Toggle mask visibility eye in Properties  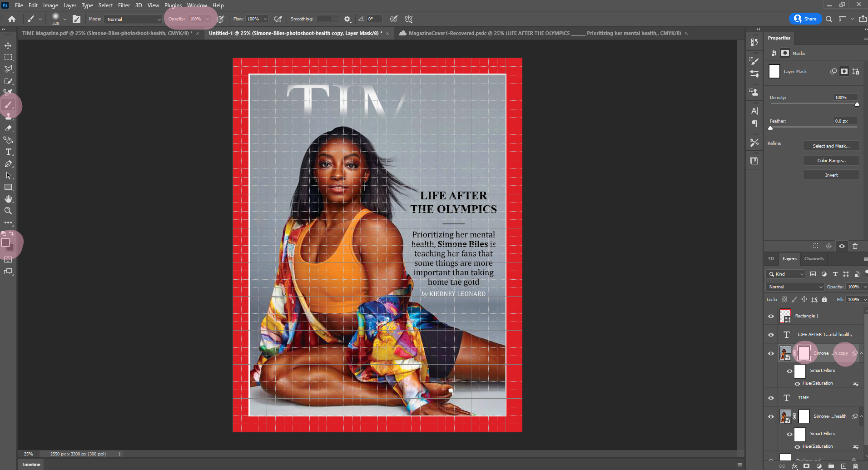[x=842, y=246]
